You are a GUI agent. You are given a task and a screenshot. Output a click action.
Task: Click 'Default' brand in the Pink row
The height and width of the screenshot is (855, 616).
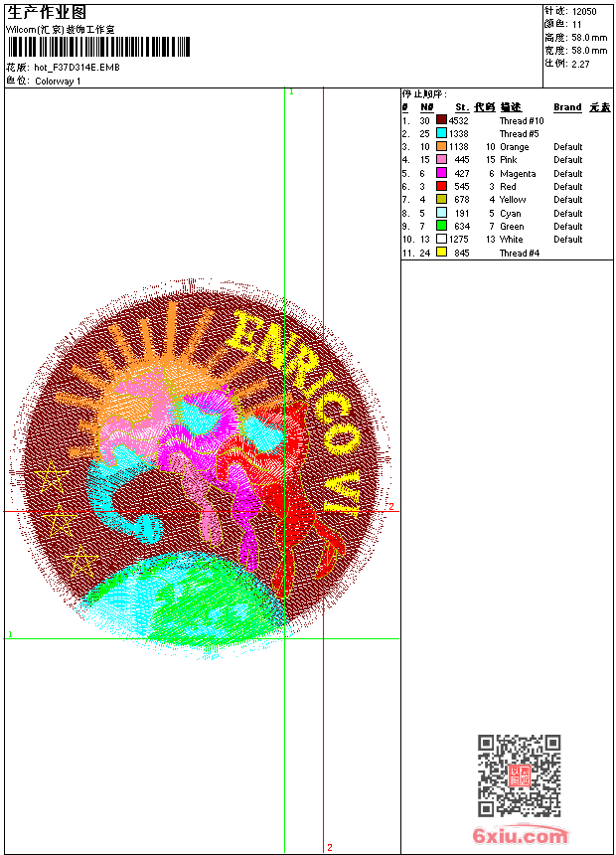pos(567,160)
